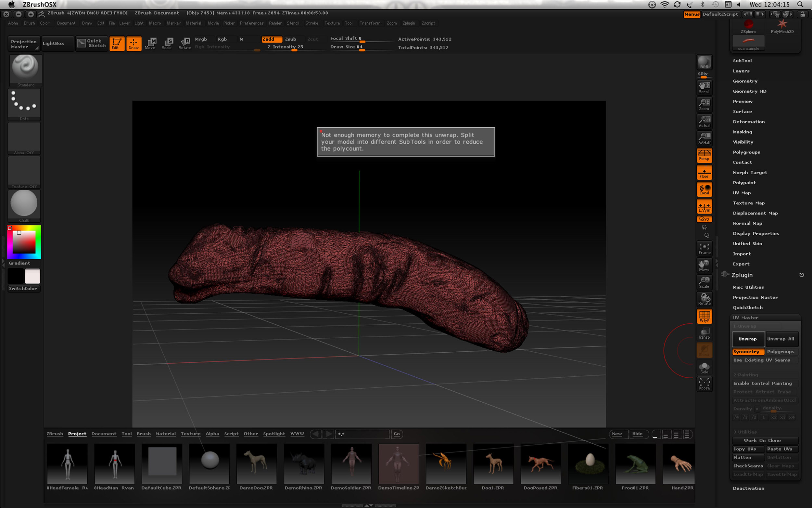812x508 pixels.
Task: Expand the UV Map section
Action: (742, 193)
